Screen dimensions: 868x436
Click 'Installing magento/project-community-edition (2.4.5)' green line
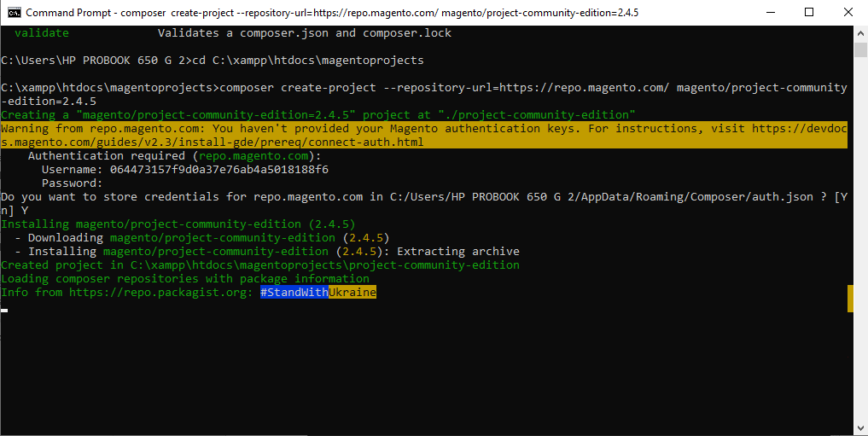click(x=178, y=224)
